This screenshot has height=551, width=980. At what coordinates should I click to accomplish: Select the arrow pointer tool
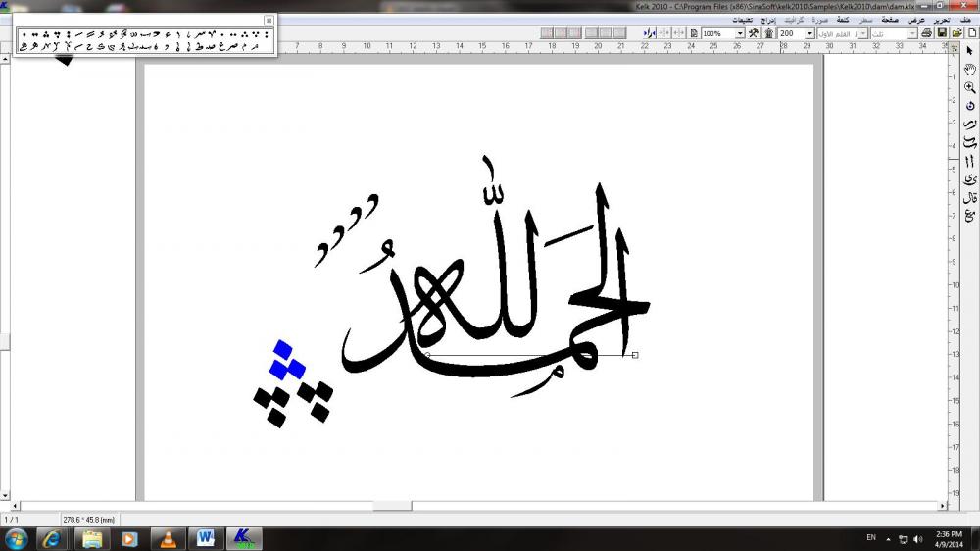[970, 50]
